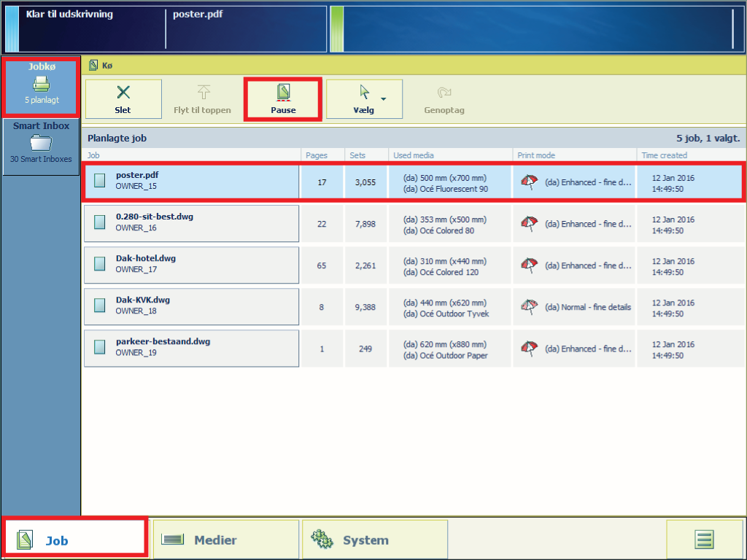The height and width of the screenshot is (560, 747).
Task: Click the Klar til udskrivning status text
Action: [69, 15]
